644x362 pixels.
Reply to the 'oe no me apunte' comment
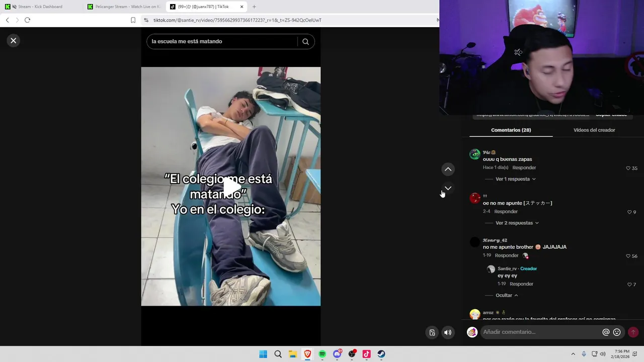(506, 212)
